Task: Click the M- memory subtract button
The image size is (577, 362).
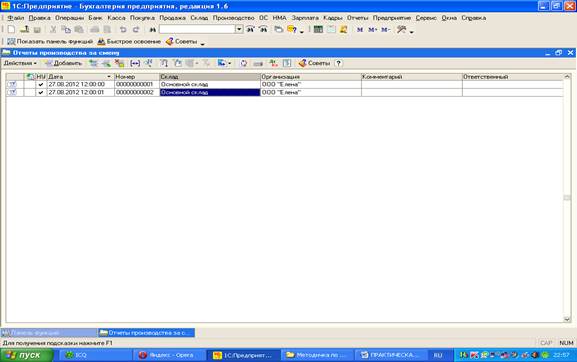Action: pyautogui.click(x=385, y=29)
